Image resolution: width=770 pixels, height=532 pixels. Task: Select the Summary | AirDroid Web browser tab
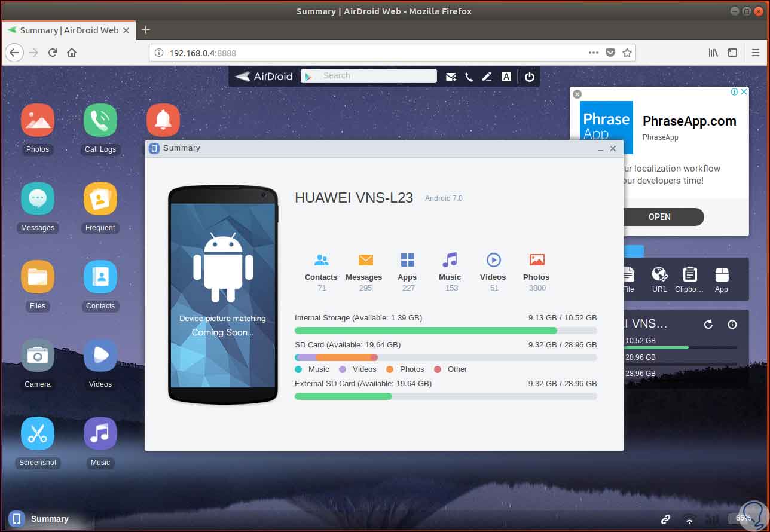click(x=69, y=30)
